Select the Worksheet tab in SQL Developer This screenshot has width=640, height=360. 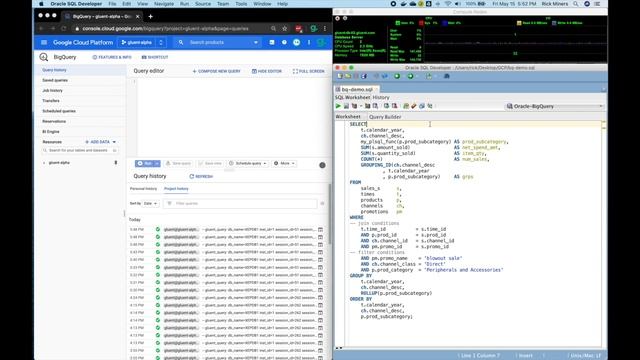tap(348, 117)
